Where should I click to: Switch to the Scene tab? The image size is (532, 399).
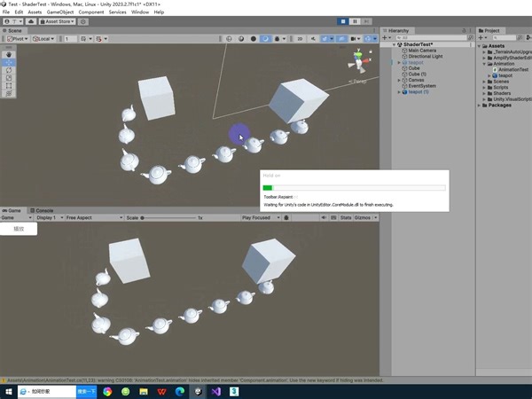12,30
